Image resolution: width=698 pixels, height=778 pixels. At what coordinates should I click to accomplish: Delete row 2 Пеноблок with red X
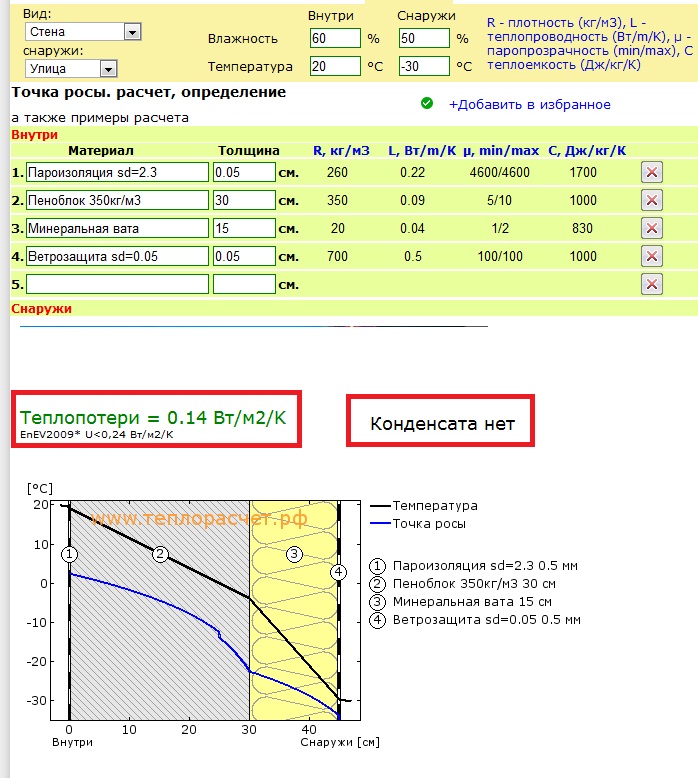pos(651,200)
